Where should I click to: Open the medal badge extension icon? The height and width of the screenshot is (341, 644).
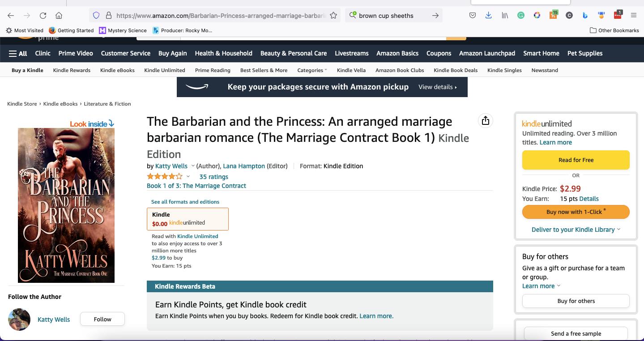pyautogui.click(x=601, y=15)
